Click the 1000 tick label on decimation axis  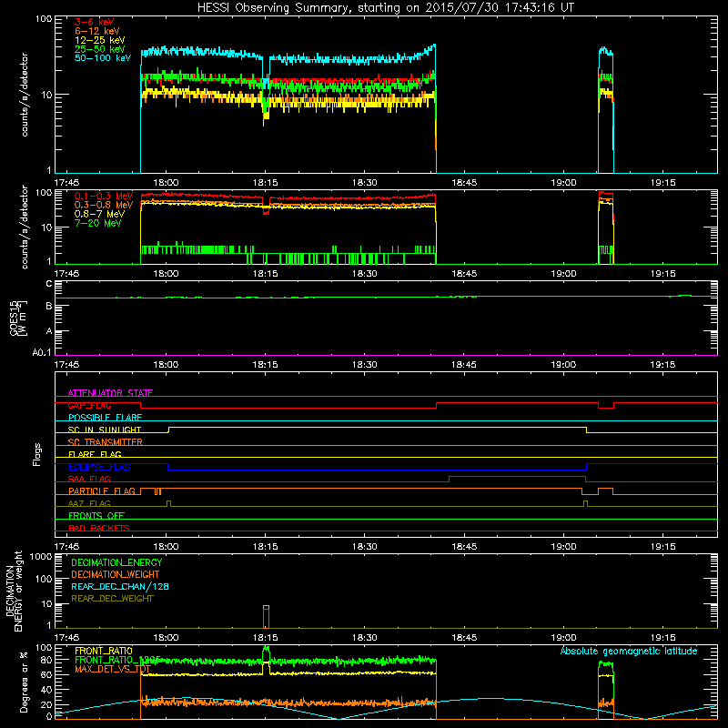click(x=41, y=557)
